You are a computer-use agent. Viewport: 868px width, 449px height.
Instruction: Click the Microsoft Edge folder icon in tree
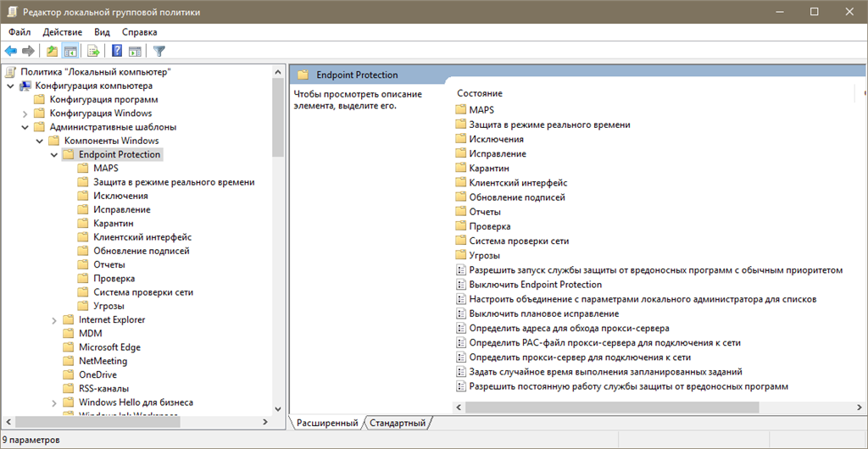click(68, 347)
